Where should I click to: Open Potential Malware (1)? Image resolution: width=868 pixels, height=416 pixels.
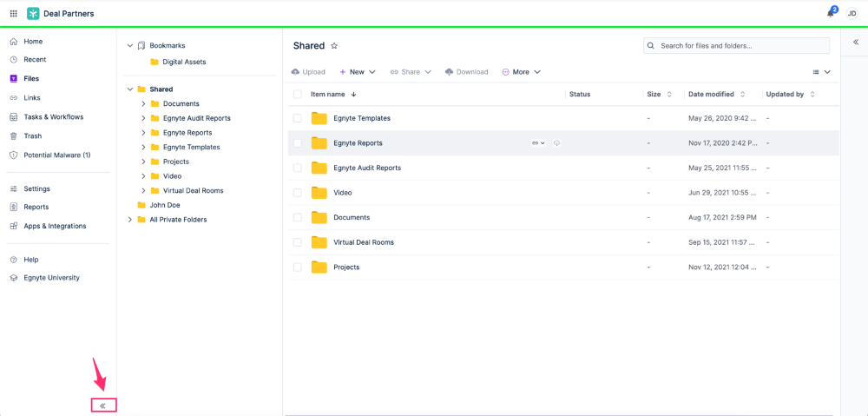coord(58,155)
